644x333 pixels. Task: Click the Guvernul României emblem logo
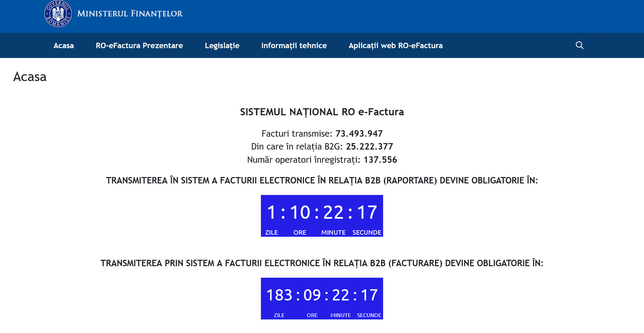58,14
